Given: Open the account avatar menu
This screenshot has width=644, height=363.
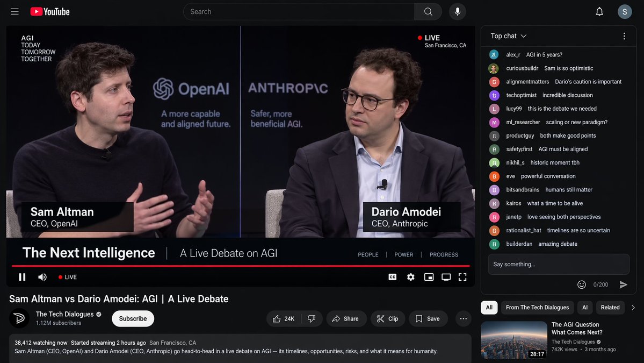Looking at the screenshot, I should click(x=624, y=11).
